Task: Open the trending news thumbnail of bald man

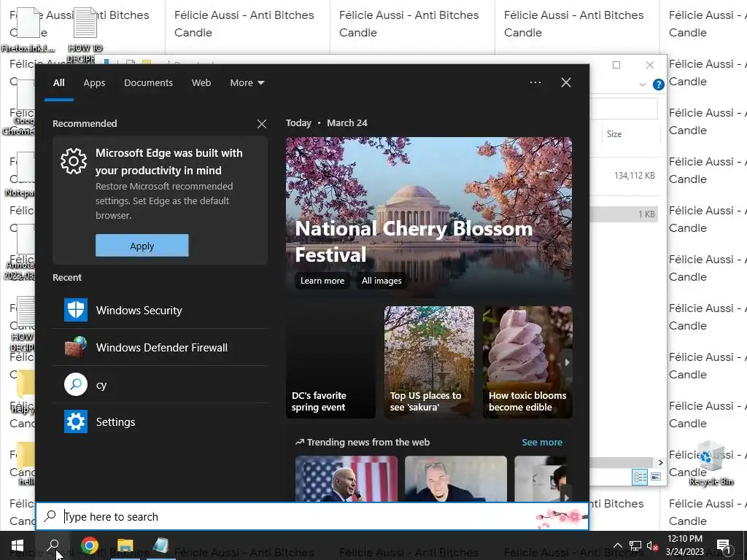Action: [x=456, y=478]
